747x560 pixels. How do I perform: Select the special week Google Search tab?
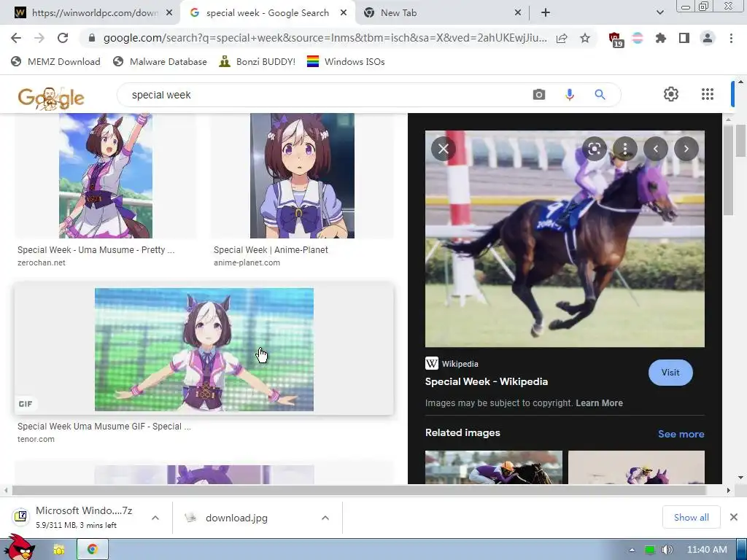click(267, 13)
